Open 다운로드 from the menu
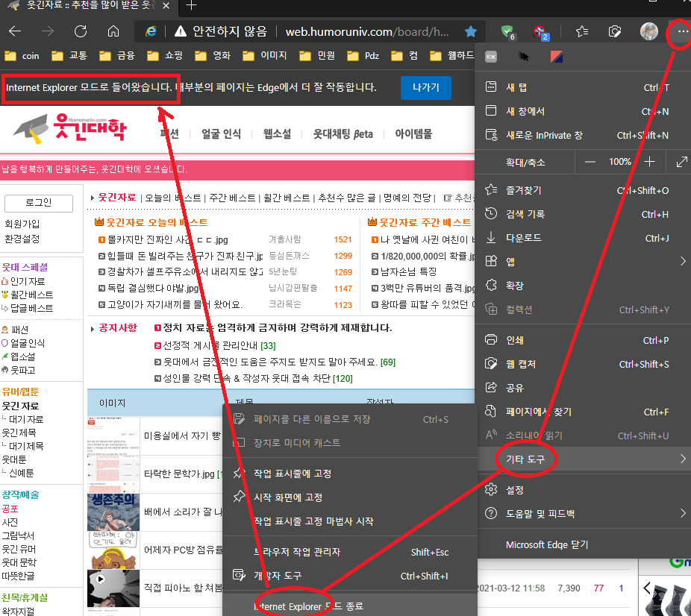 pos(584,238)
